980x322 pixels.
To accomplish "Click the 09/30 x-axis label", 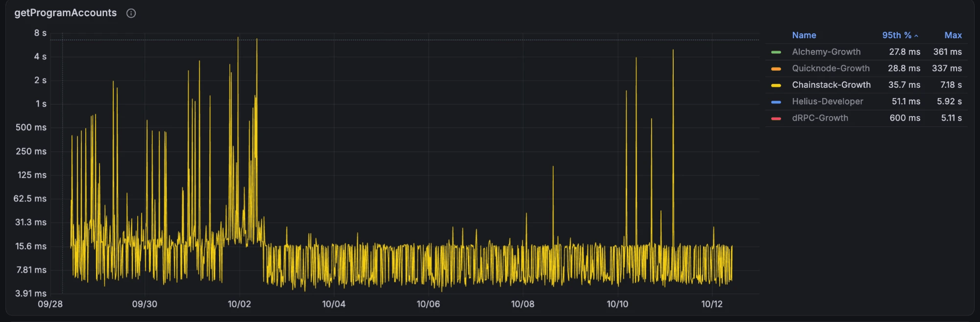I will (145, 304).
